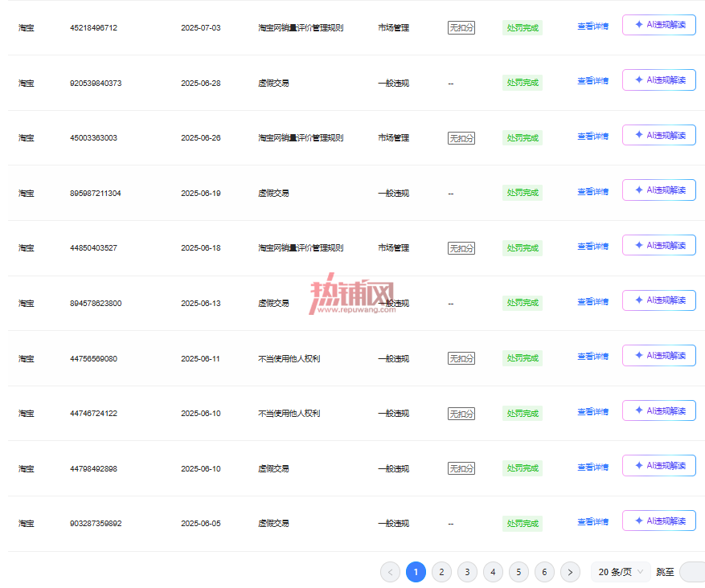Screen dimensions: 705x588
Task: Switch to page 4
Action: (493, 572)
